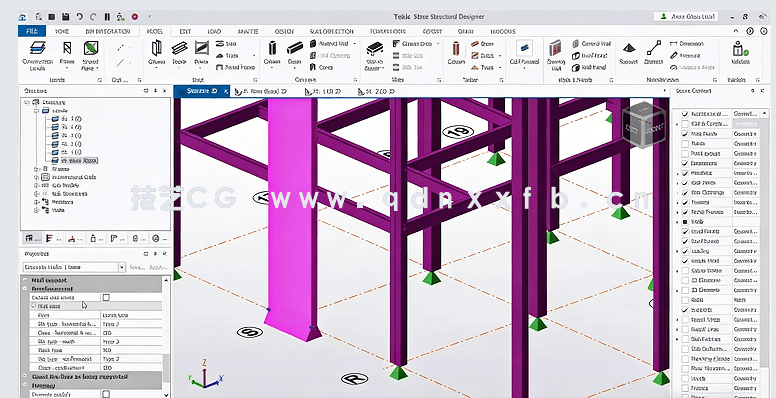Tick the first checkbox under Reinforcement properties
The image size is (776, 398).
[x=106, y=298]
